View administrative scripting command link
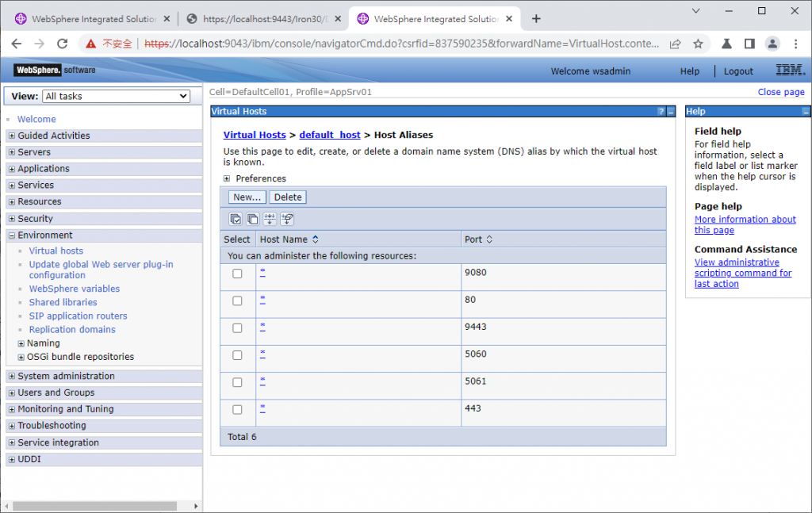The image size is (812, 513). [742, 273]
